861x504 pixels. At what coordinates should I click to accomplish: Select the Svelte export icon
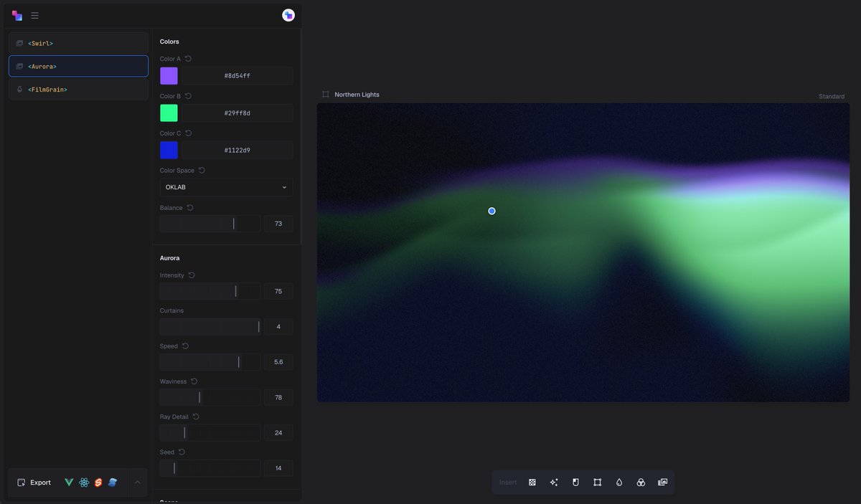click(x=98, y=482)
